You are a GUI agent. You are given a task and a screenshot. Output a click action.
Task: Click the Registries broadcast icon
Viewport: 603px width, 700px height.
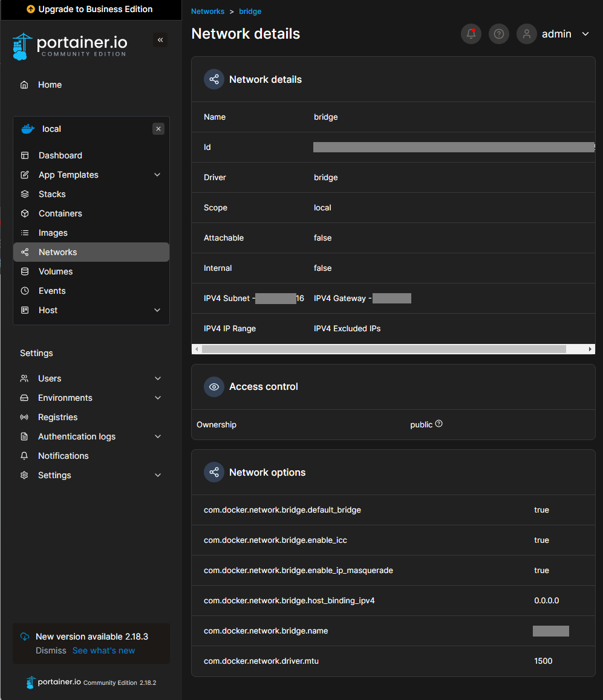(x=25, y=418)
